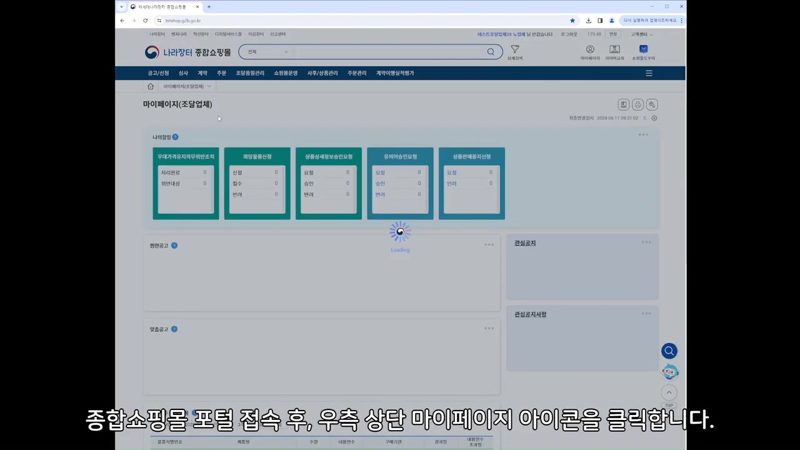Open the 공고/신청 menu

click(158, 73)
